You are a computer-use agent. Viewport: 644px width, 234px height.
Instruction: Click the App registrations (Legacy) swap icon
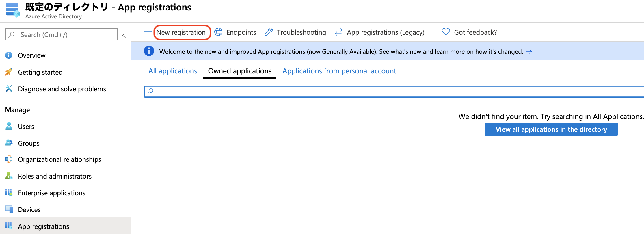[x=338, y=32]
